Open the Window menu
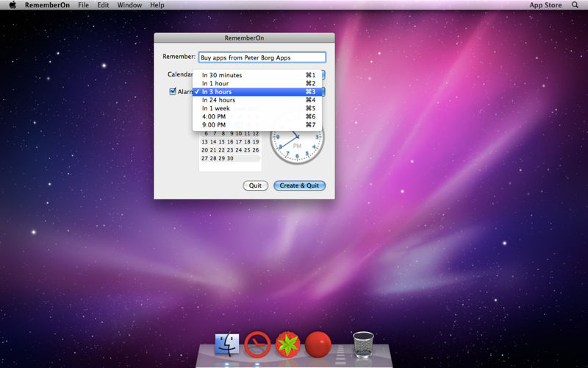This screenshot has width=588, height=368. [129, 5]
